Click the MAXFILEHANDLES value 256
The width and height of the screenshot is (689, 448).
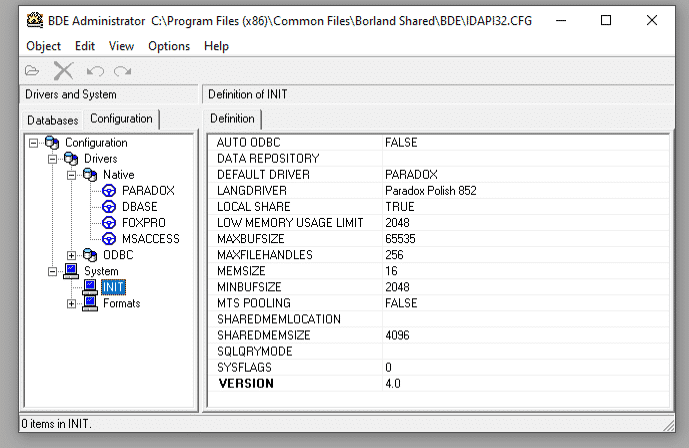tap(394, 255)
